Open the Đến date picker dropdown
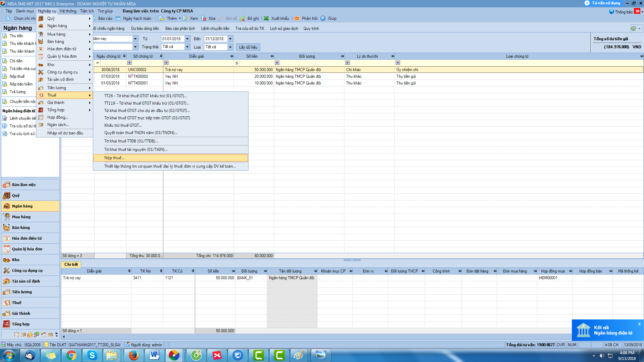Image resolution: width=644 pixels, height=362 pixels. (x=230, y=39)
